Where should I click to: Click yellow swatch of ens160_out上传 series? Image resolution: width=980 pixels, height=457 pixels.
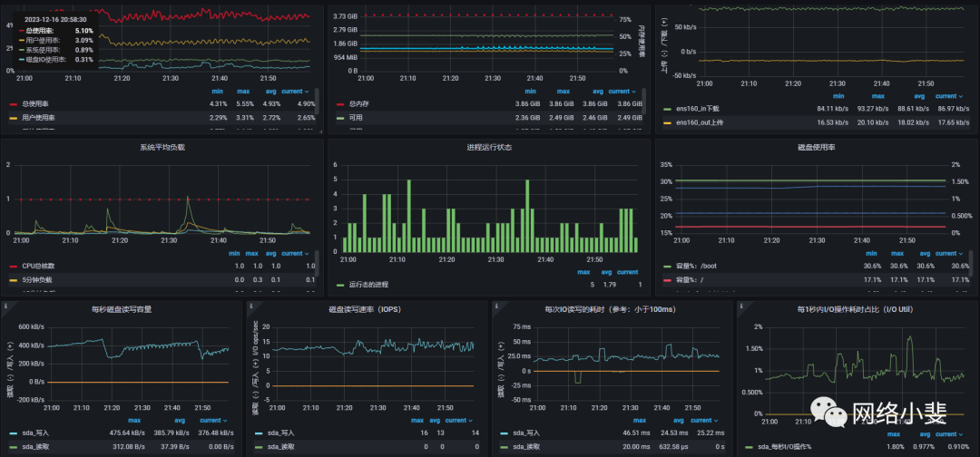click(x=668, y=122)
